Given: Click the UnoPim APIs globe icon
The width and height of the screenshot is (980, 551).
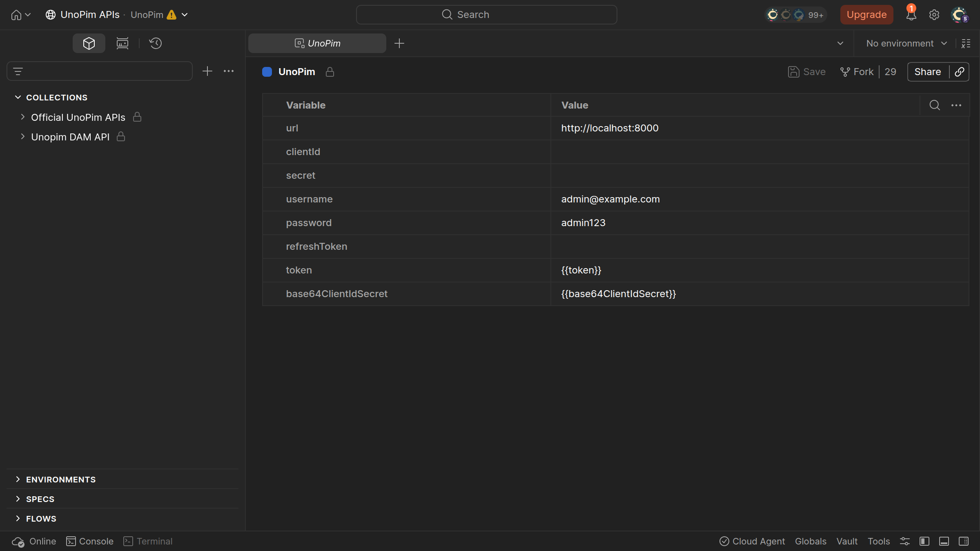Looking at the screenshot, I should pos(51,15).
